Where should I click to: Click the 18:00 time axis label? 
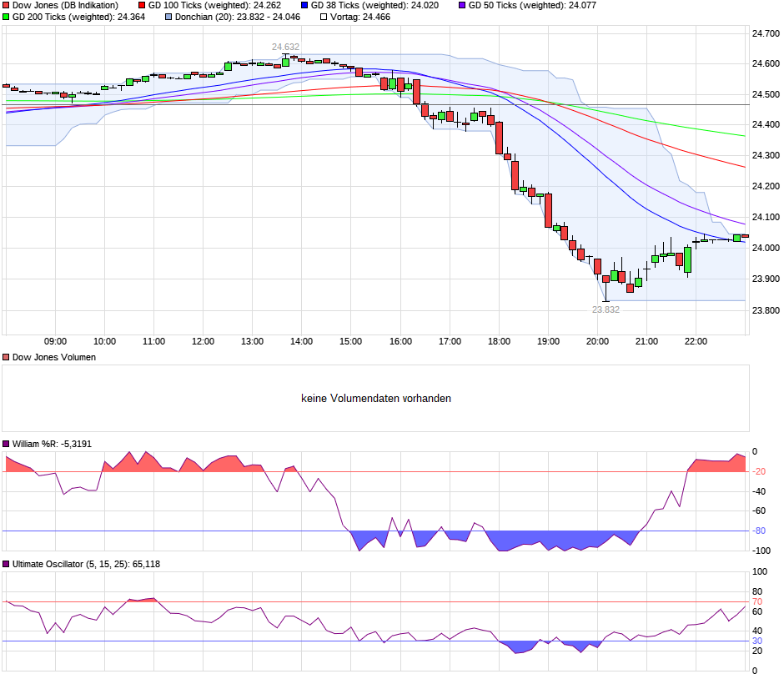pos(499,341)
